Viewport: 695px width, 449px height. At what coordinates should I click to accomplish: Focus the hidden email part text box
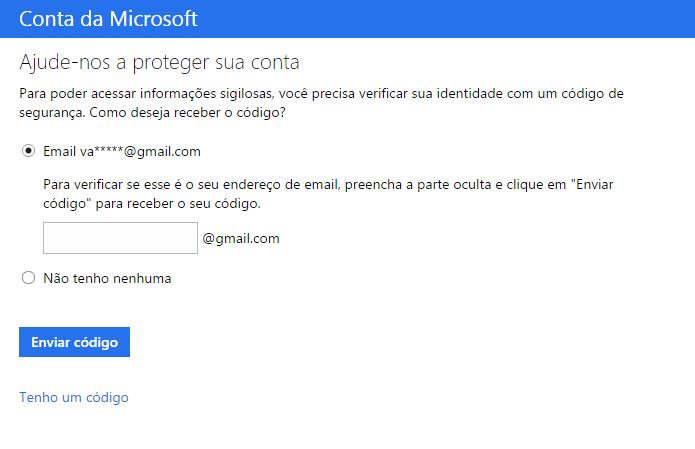pyautogui.click(x=120, y=238)
